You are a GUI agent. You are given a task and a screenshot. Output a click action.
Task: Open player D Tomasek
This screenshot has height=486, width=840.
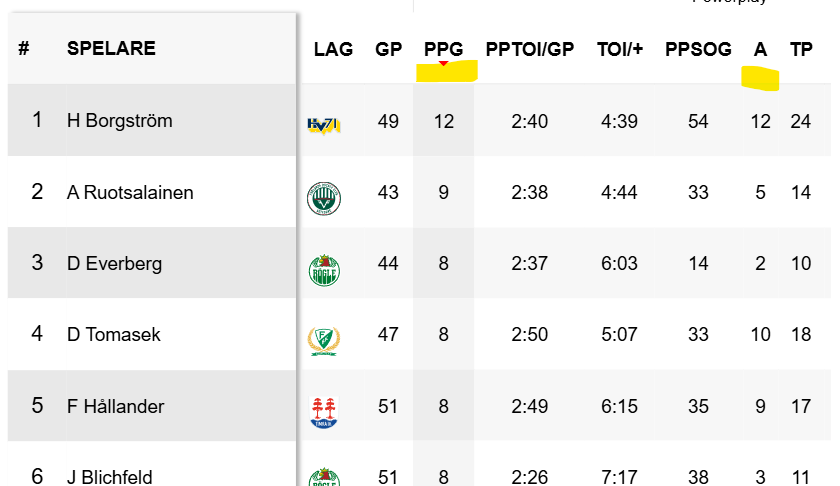(114, 335)
